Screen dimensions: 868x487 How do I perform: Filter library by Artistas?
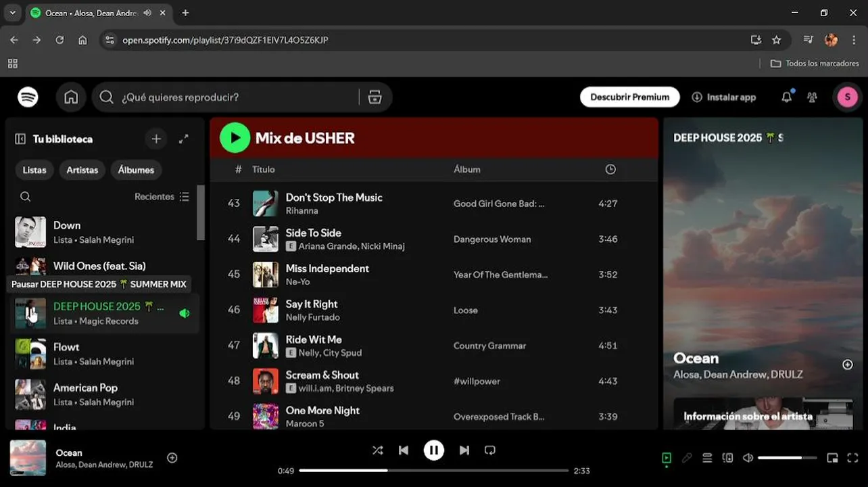(82, 170)
